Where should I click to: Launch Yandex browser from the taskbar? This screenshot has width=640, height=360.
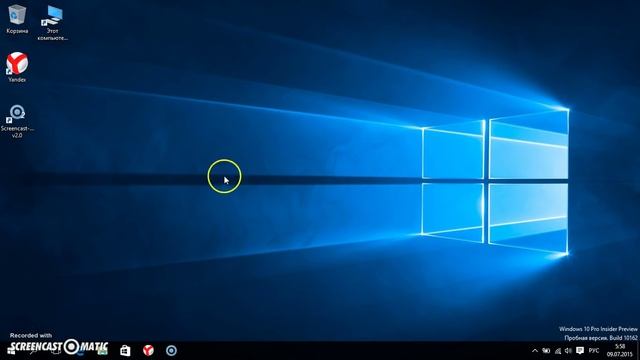(x=148, y=350)
